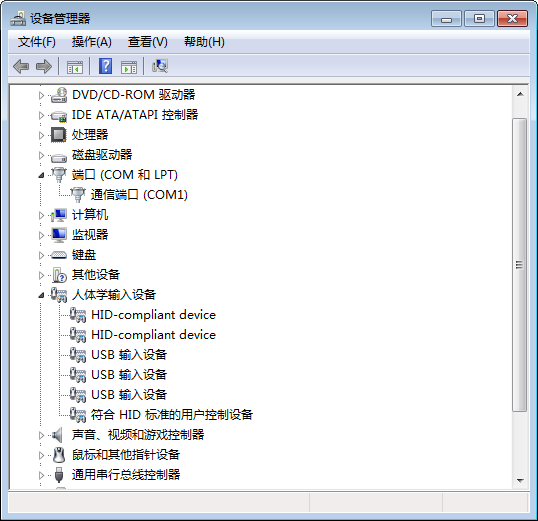This screenshot has width=538, height=521.
Task: Select 通信端口 (COM1) device
Action: (139, 195)
